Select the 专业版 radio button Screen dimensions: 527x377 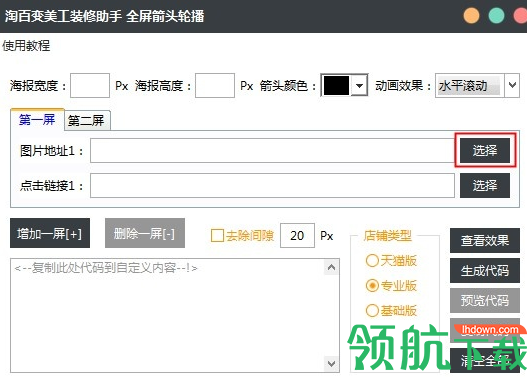372,286
